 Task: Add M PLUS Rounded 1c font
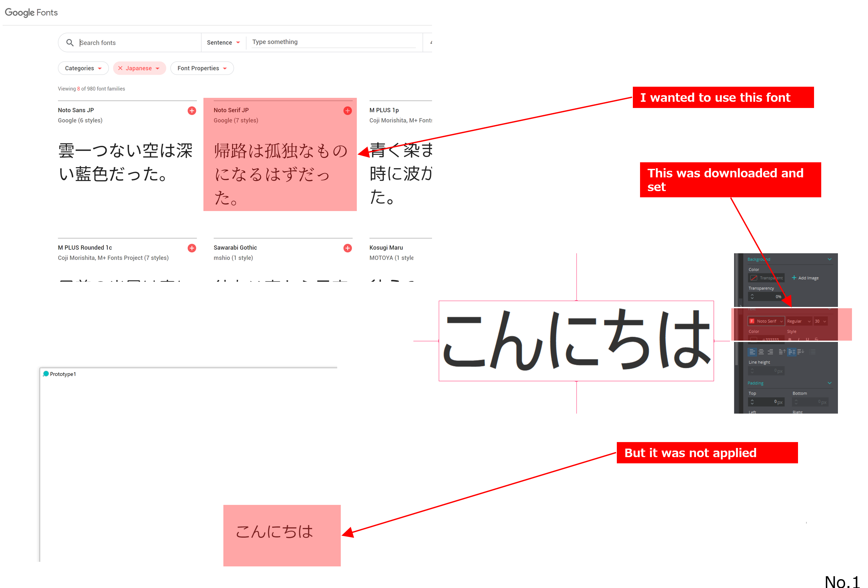tap(192, 248)
